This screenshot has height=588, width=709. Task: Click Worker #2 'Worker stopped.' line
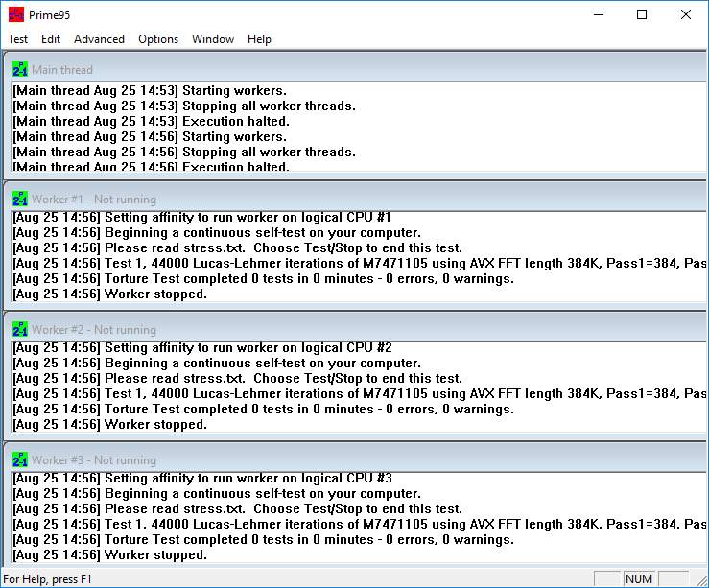tap(110, 424)
